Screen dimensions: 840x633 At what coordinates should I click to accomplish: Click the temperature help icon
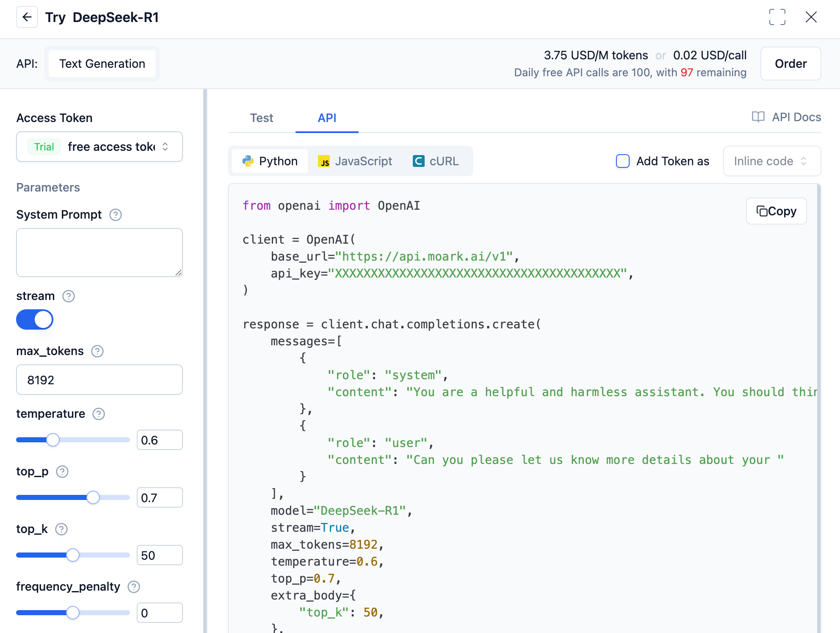click(99, 414)
